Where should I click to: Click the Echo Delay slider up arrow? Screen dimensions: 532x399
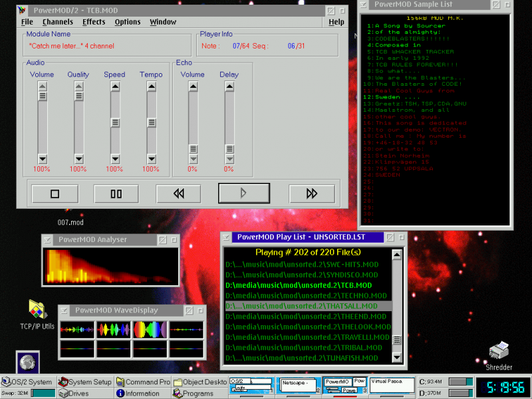coord(229,87)
